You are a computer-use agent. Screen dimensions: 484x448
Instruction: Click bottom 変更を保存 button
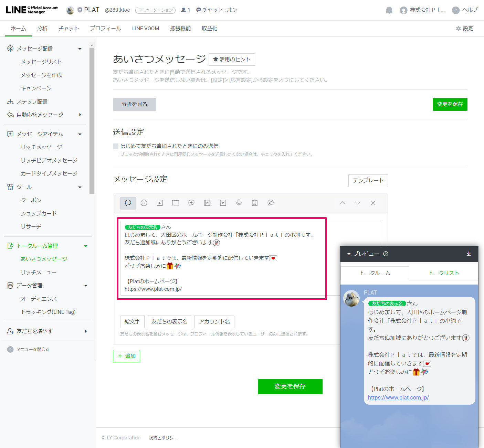pyautogui.click(x=290, y=386)
